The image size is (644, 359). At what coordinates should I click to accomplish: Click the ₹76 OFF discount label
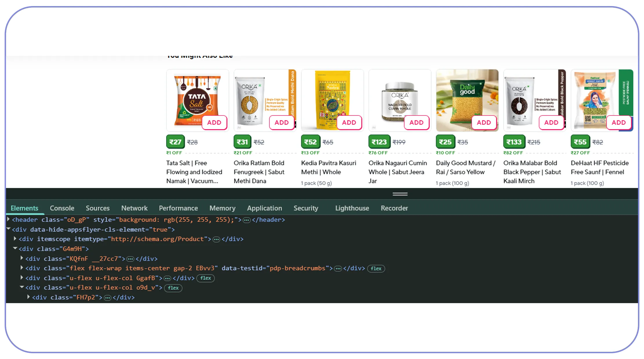click(x=378, y=153)
